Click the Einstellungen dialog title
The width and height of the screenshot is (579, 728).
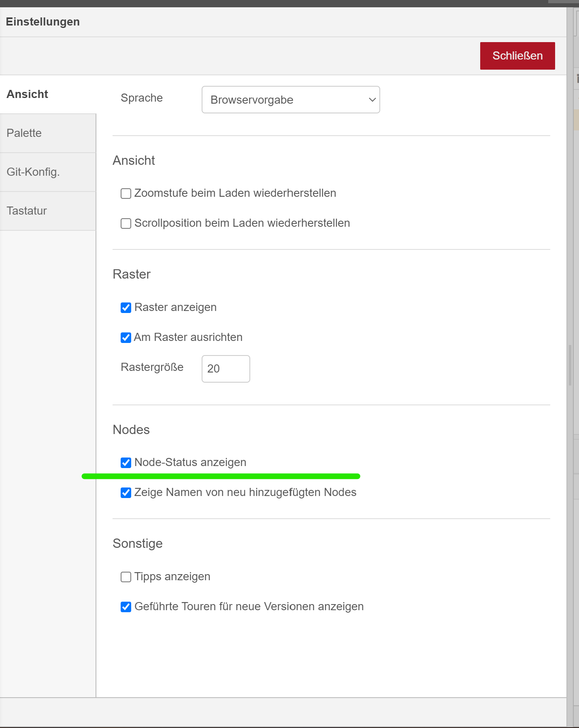[43, 22]
